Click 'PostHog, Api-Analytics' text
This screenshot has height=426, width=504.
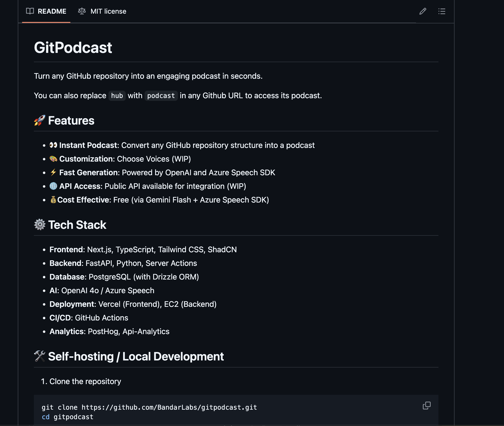coord(129,331)
